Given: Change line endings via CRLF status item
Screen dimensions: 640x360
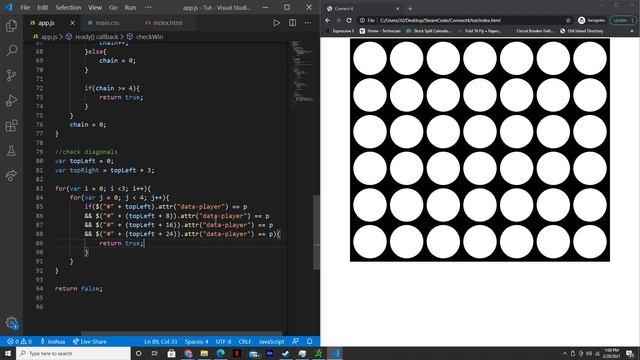Looking at the screenshot, I should (x=244, y=341).
